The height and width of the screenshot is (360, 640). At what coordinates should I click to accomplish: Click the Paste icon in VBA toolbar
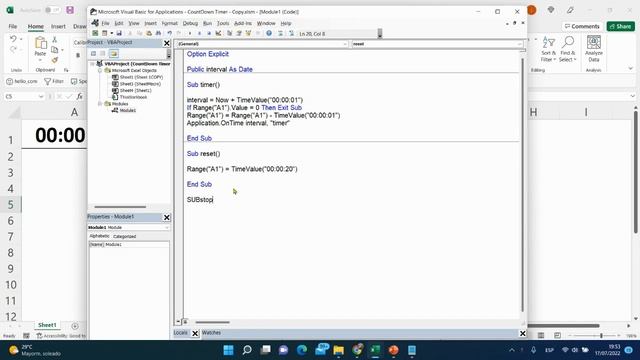pyautogui.click(x=149, y=33)
